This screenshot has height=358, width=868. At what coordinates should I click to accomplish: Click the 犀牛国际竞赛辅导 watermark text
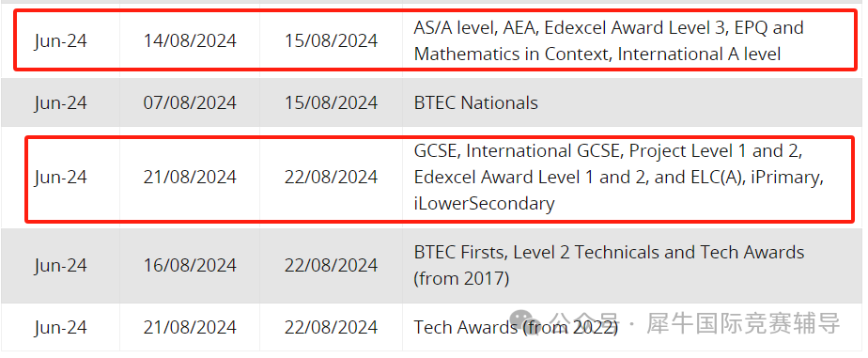click(743, 323)
